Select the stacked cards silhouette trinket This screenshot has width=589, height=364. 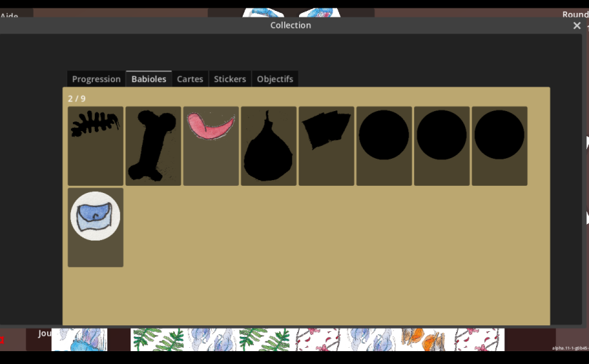click(326, 146)
